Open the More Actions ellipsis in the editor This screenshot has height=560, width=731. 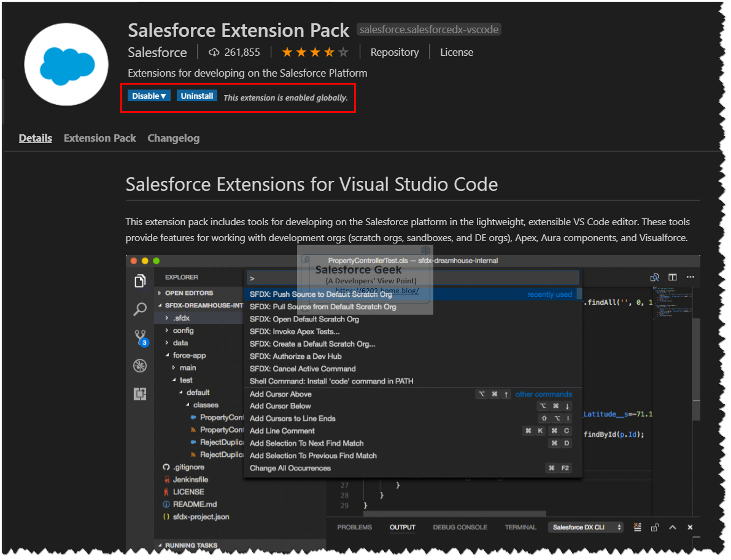click(x=690, y=277)
